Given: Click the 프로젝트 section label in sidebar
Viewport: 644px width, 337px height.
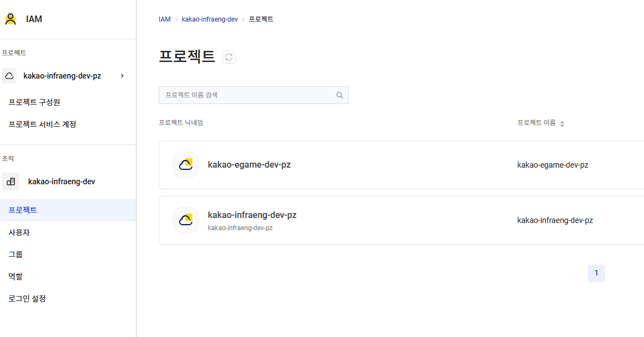Looking at the screenshot, I should (x=14, y=53).
